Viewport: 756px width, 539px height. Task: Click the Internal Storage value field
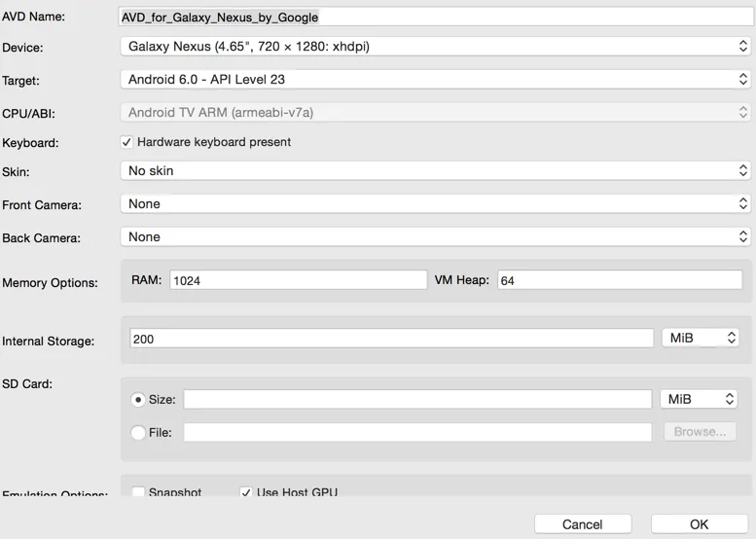391,339
